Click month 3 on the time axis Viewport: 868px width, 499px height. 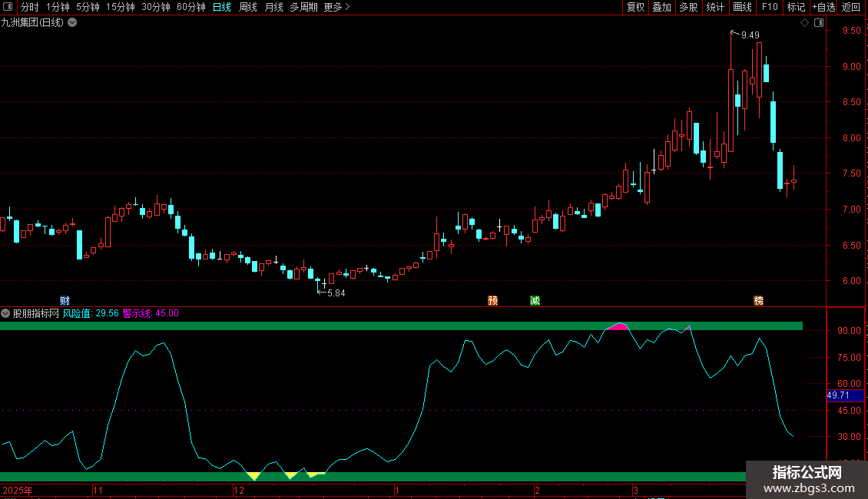[x=635, y=490]
